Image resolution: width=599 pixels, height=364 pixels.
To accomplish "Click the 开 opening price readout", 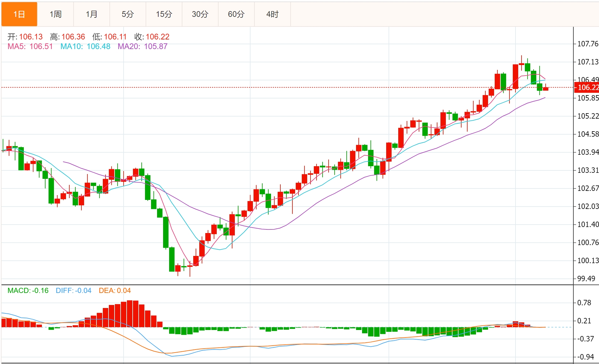I will coord(25,37).
